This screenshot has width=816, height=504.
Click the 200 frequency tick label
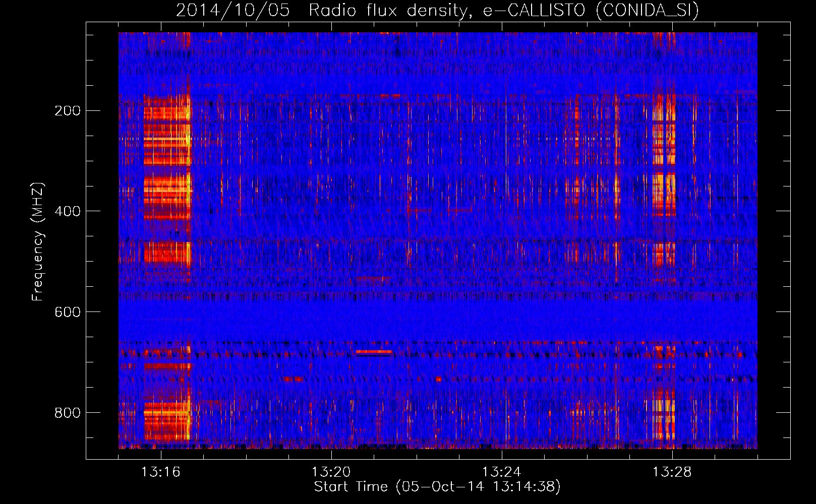pyautogui.click(x=68, y=110)
